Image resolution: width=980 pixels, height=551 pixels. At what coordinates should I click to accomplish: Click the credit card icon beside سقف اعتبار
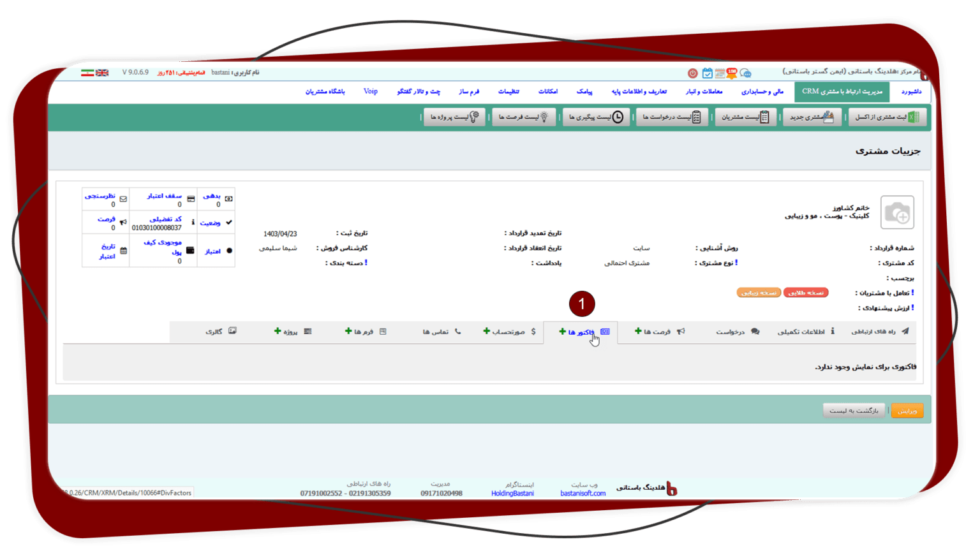191,199
